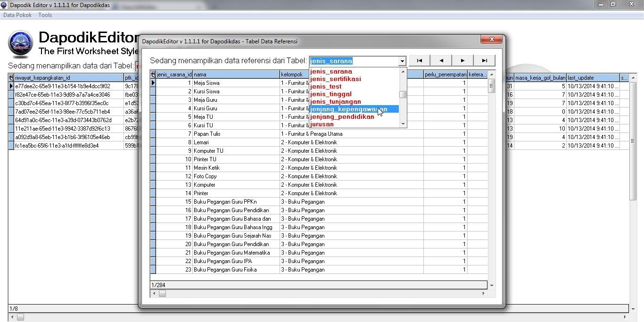Click row selector for row 8 Lemari
The height and width of the screenshot is (322, 644).
click(x=153, y=142)
